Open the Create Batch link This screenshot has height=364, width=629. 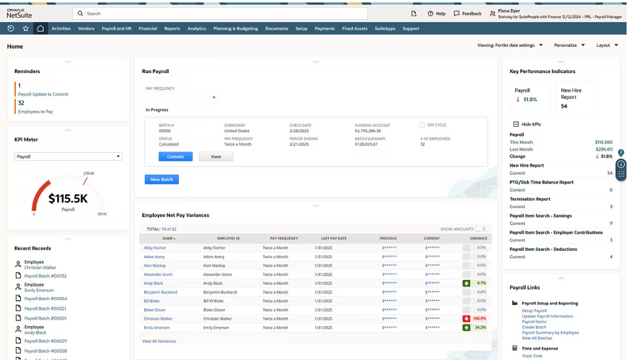coord(533,327)
